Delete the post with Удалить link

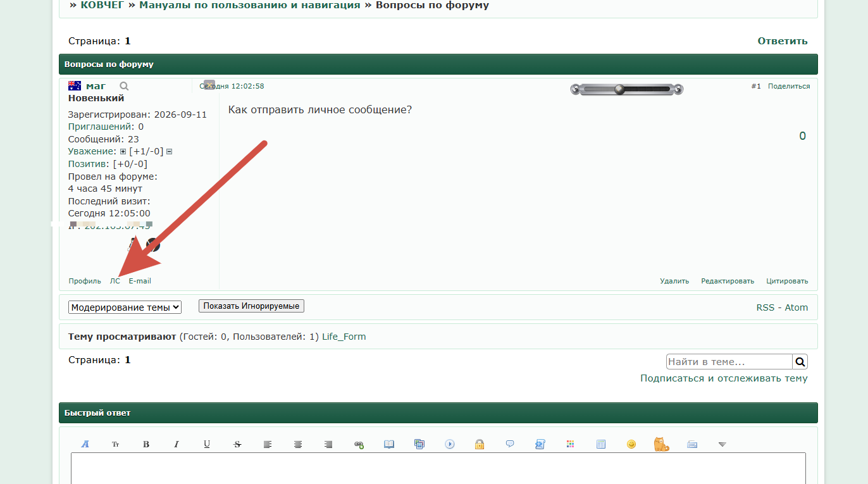674,281
